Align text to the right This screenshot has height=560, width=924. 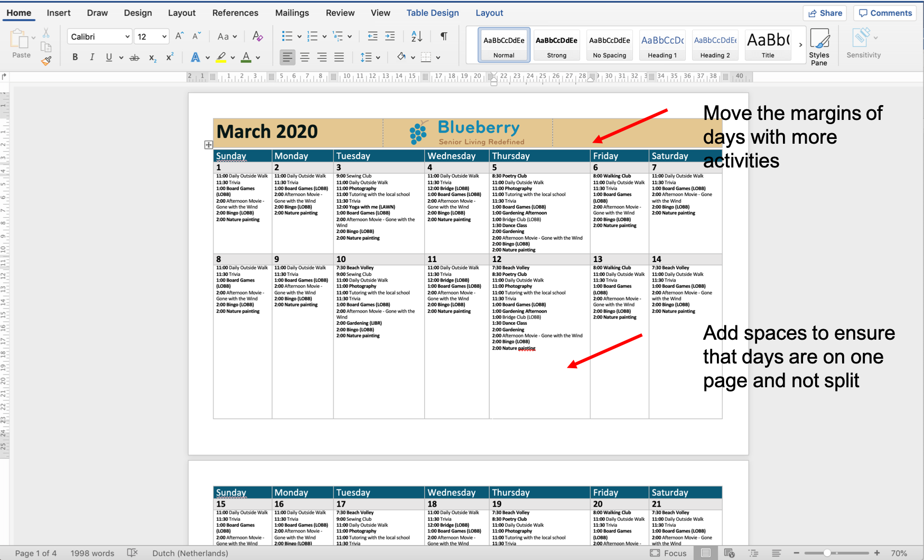point(322,57)
